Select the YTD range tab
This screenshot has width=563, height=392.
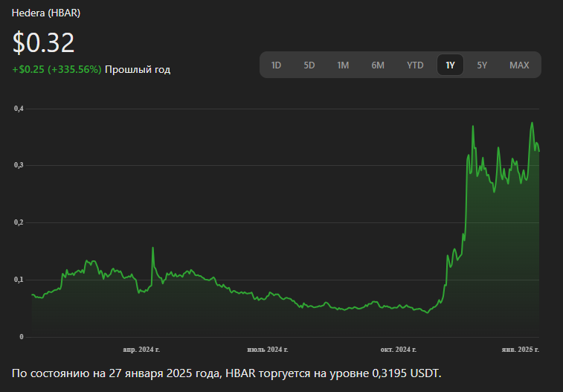click(x=415, y=65)
